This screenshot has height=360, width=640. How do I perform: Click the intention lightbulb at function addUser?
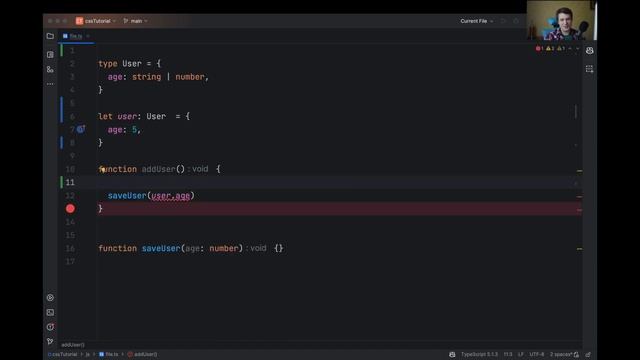[x=102, y=169]
